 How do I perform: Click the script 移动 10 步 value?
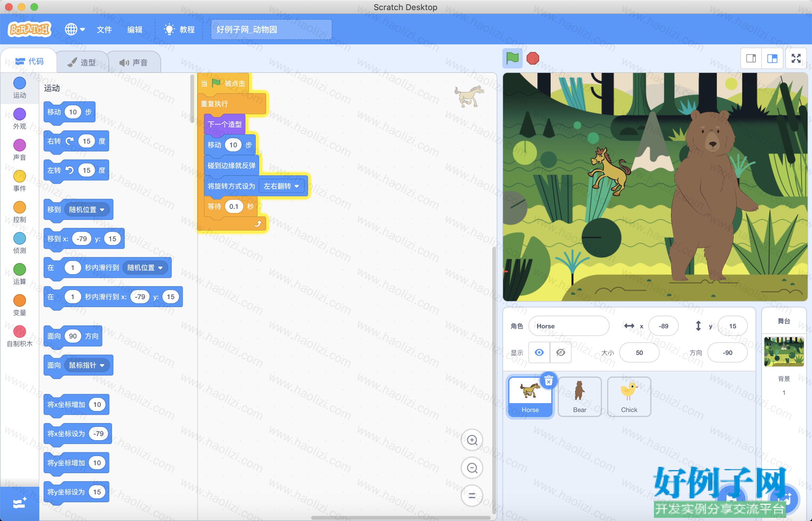pos(233,145)
